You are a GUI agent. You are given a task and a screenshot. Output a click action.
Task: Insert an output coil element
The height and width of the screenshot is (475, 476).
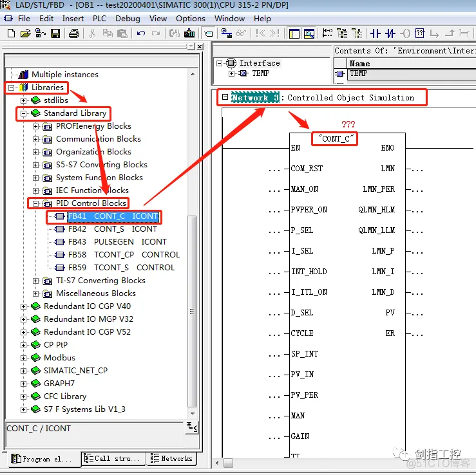click(405, 33)
